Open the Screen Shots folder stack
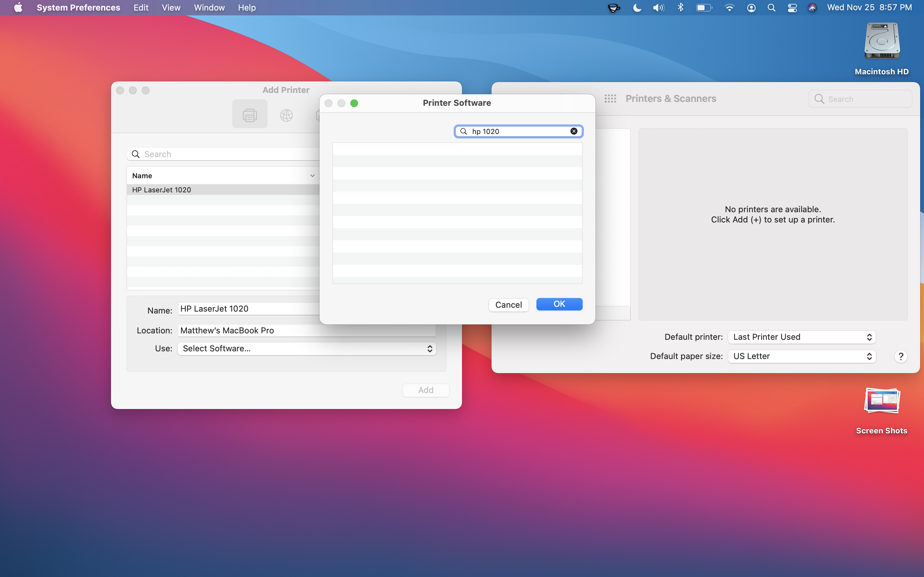924x577 pixels. coord(882,401)
